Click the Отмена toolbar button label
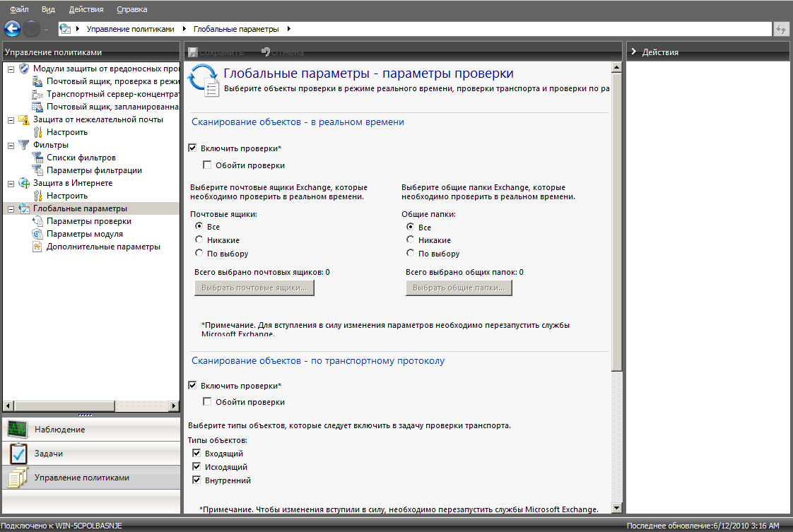Screen dimensions: 793x532 [288, 52]
